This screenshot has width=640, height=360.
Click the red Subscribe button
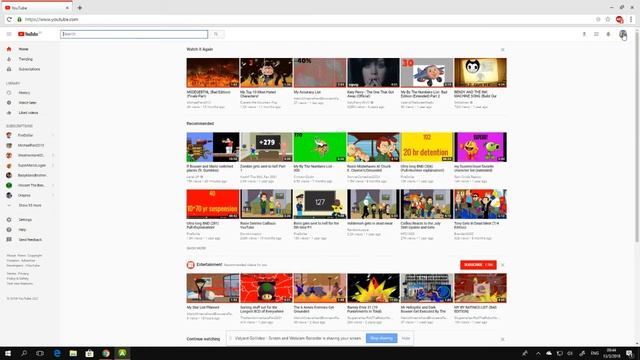tap(478, 265)
